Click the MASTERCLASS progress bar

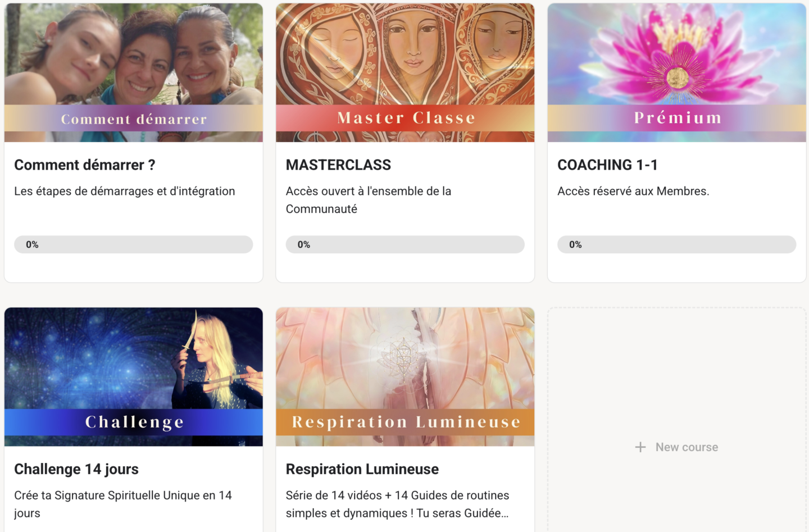click(405, 244)
